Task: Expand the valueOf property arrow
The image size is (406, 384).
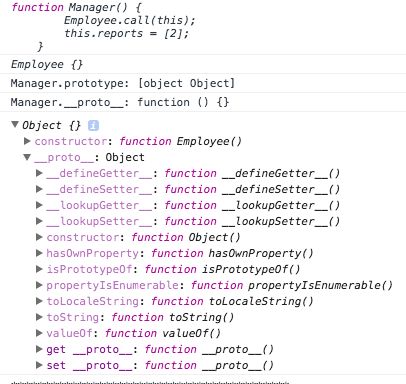Action: pos(39,333)
